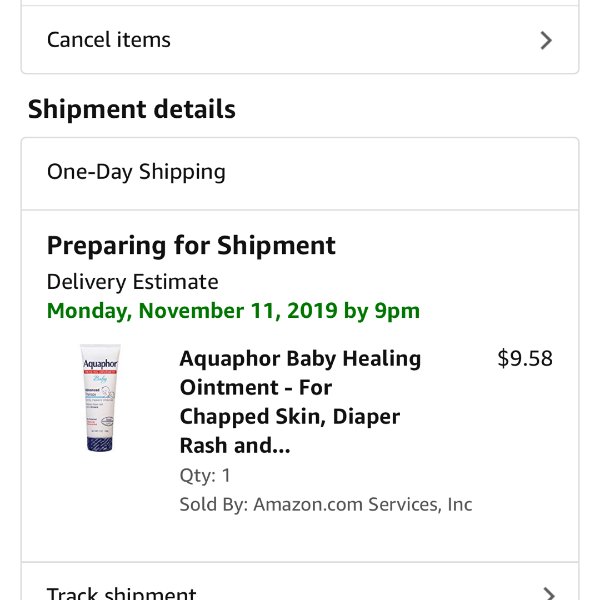Click the Delivery Estimate label
The width and height of the screenshot is (600, 600).
(x=132, y=282)
